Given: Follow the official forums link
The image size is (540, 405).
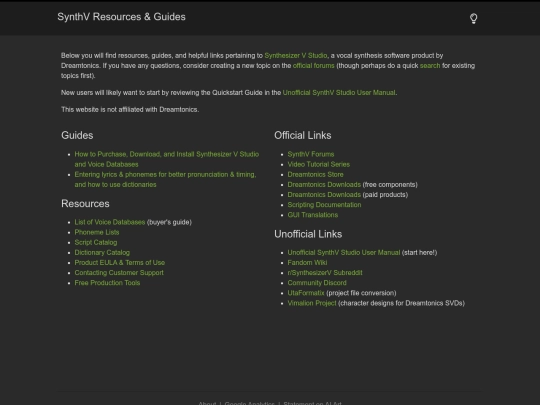Looking at the screenshot, I should 313,65.
